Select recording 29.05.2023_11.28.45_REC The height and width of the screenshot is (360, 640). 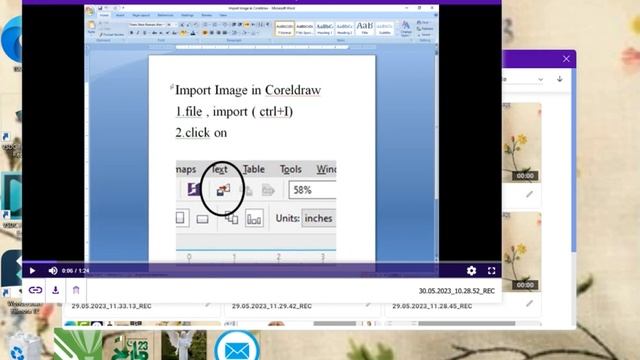(x=432, y=306)
